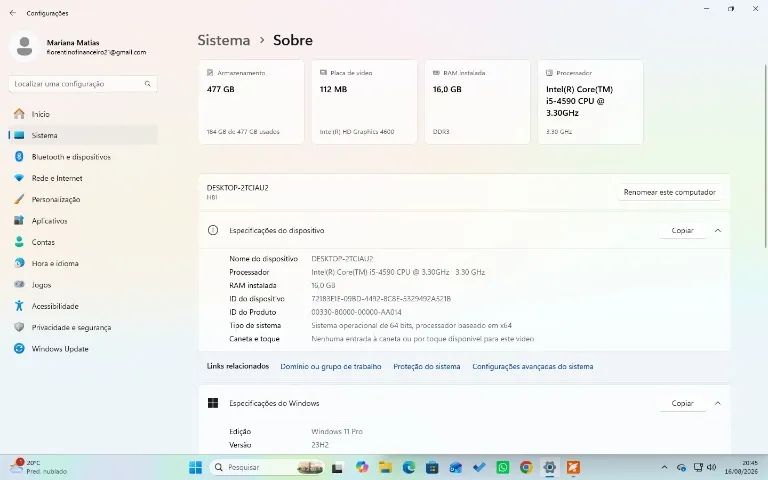Click the Mariana Matias profile avatar

tap(24, 47)
